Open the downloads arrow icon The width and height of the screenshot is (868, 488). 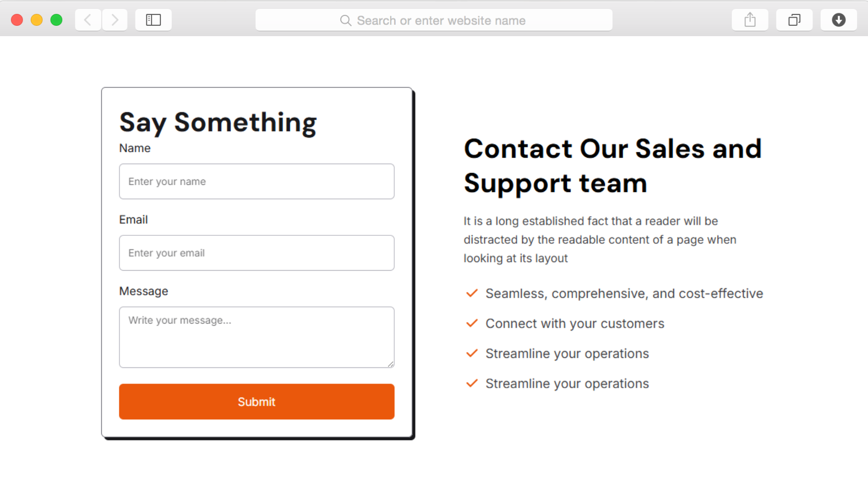point(839,20)
